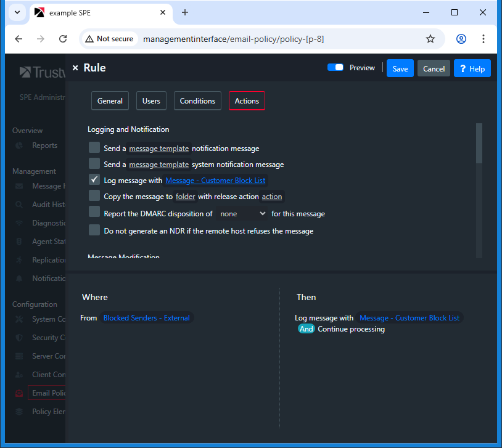Toggle the Preview switch
502x448 pixels.
(335, 68)
